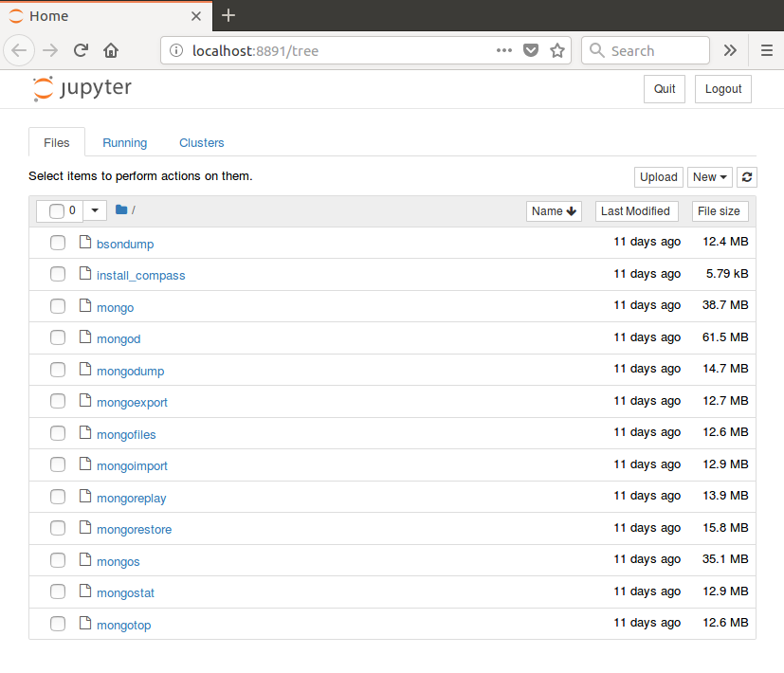Image resolution: width=784 pixels, height=673 pixels.
Task: Click the mongod file icon
Action: (85, 337)
